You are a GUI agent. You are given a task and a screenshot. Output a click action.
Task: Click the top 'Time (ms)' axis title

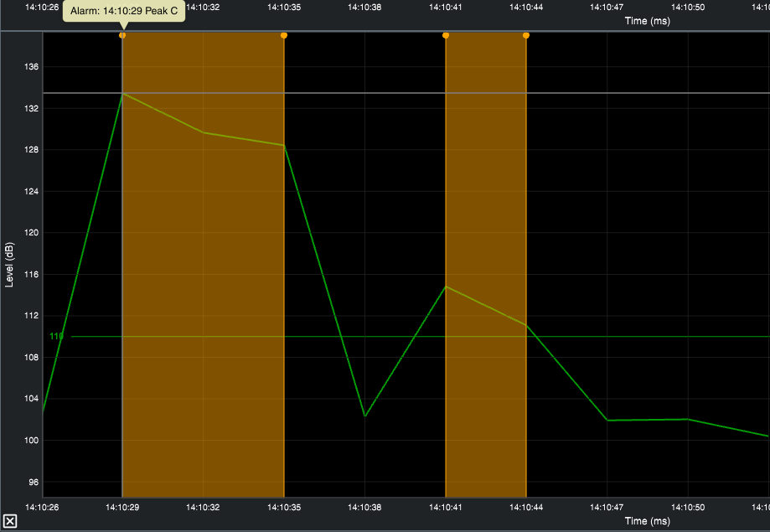point(647,21)
